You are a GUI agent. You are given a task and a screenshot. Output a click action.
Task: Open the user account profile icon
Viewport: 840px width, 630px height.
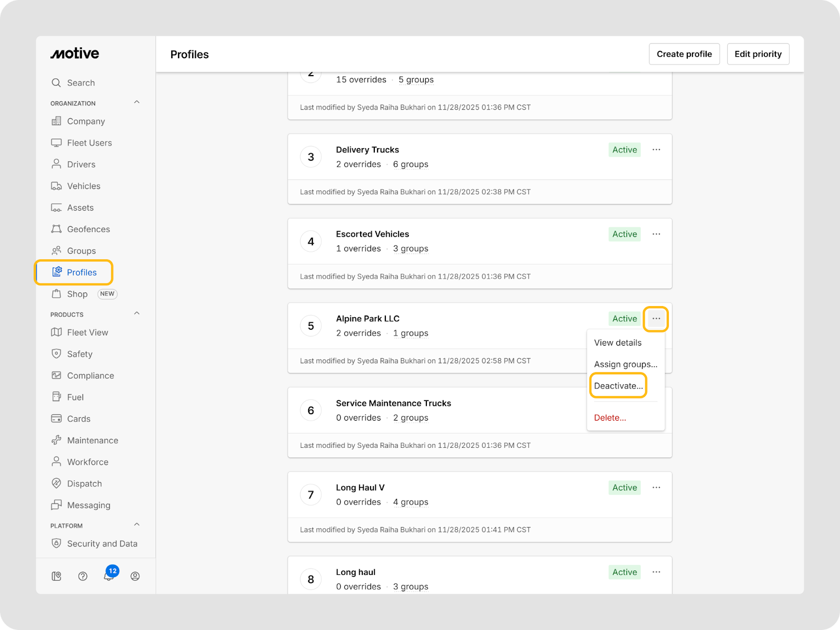(135, 576)
